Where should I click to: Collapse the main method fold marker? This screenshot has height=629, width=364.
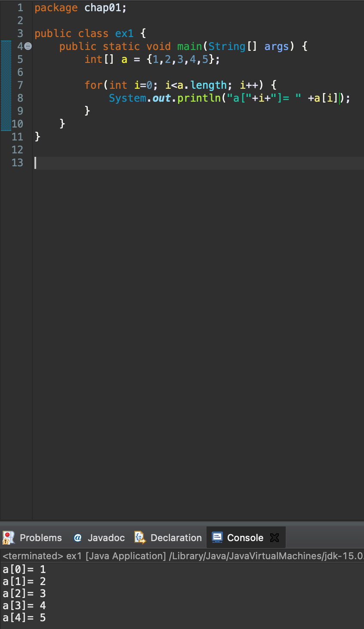click(28, 46)
